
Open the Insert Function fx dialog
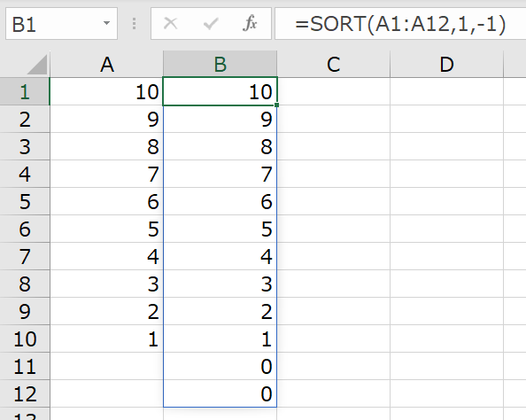(x=251, y=24)
